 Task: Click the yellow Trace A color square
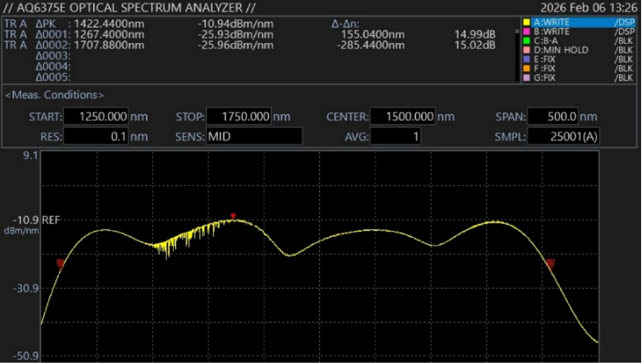pyautogui.click(x=526, y=23)
